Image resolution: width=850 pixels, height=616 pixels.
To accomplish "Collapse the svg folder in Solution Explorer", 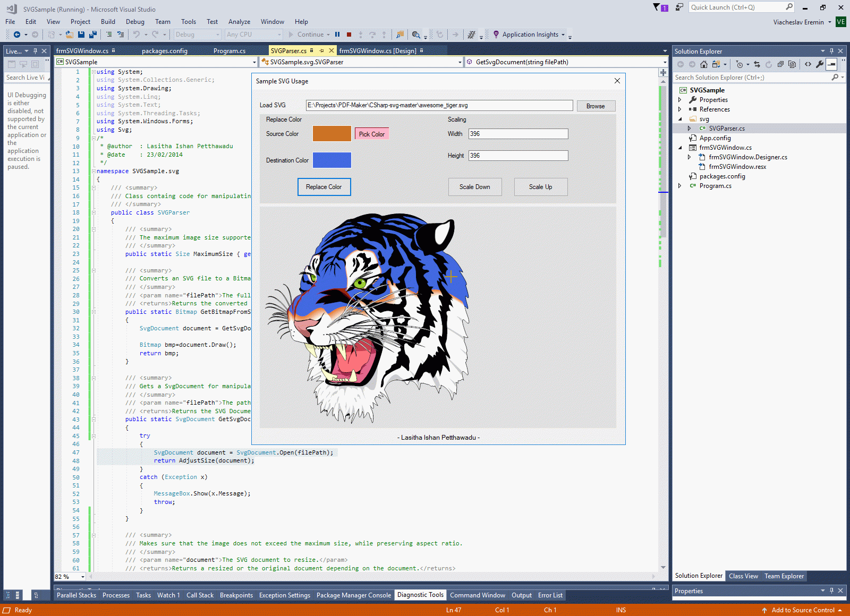I will click(x=680, y=119).
